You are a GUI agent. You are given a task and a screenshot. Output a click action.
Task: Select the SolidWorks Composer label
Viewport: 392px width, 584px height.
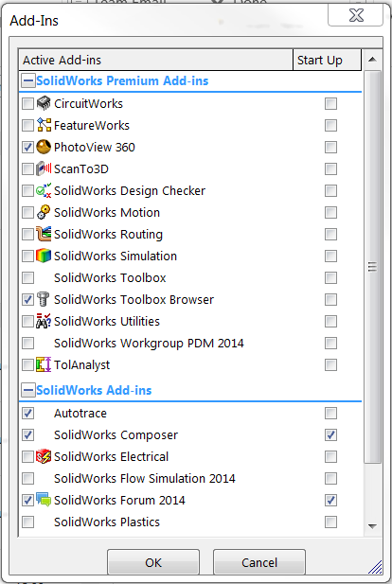click(x=116, y=435)
